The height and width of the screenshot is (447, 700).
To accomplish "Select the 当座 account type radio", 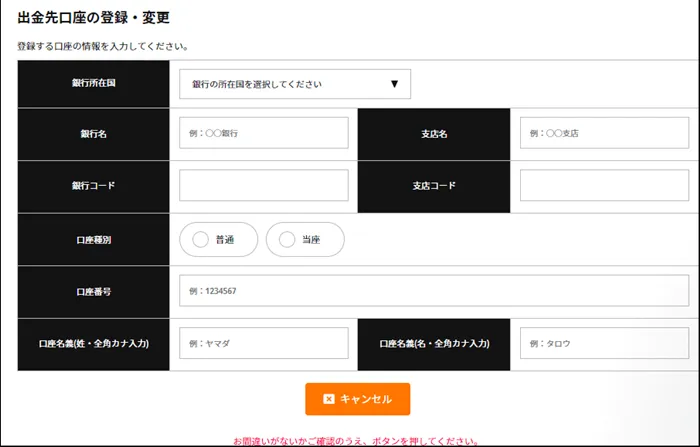I will pyautogui.click(x=305, y=240).
